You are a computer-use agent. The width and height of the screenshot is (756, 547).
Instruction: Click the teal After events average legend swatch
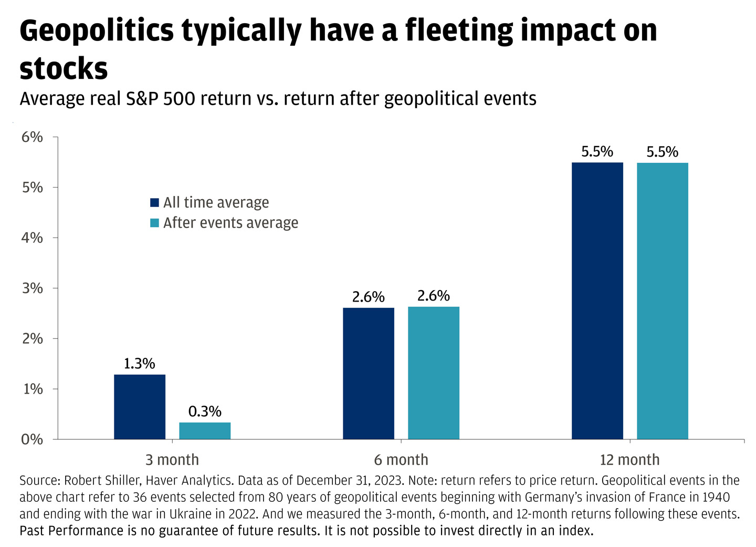click(x=154, y=223)
